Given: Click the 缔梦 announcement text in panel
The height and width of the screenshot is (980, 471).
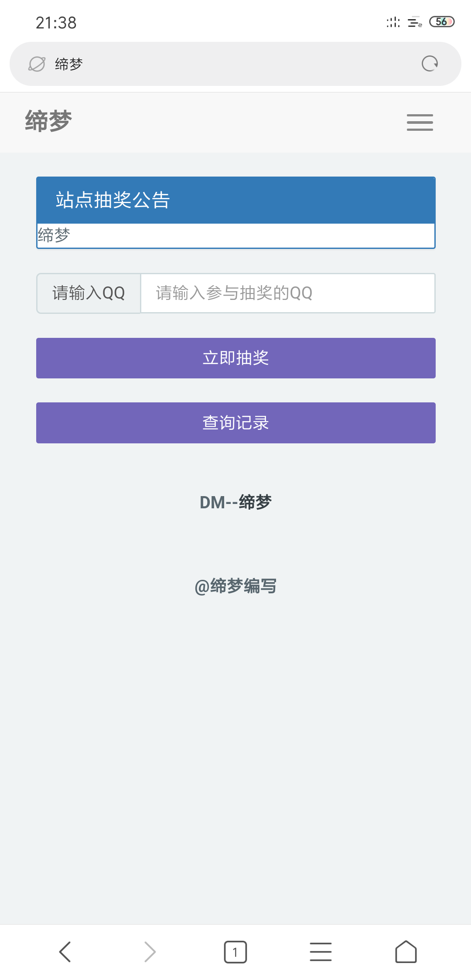Looking at the screenshot, I should pos(54,235).
